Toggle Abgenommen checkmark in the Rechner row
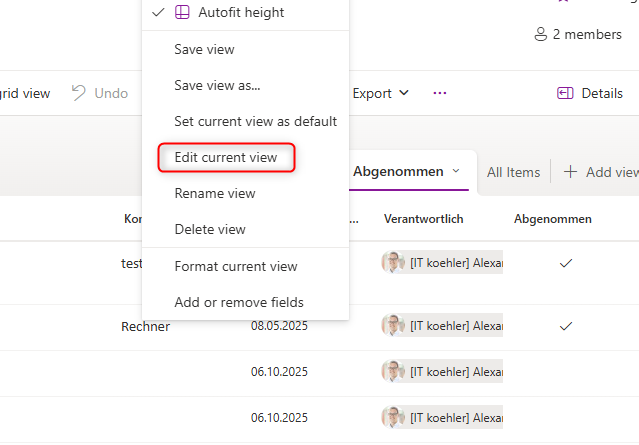The width and height of the screenshot is (639, 445). pyautogui.click(x=566, y=326)
